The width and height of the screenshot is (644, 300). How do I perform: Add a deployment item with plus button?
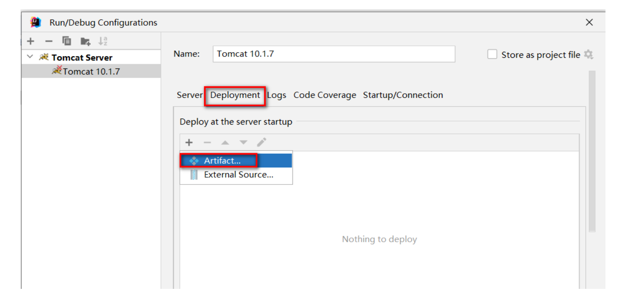(x=189, y=143)
